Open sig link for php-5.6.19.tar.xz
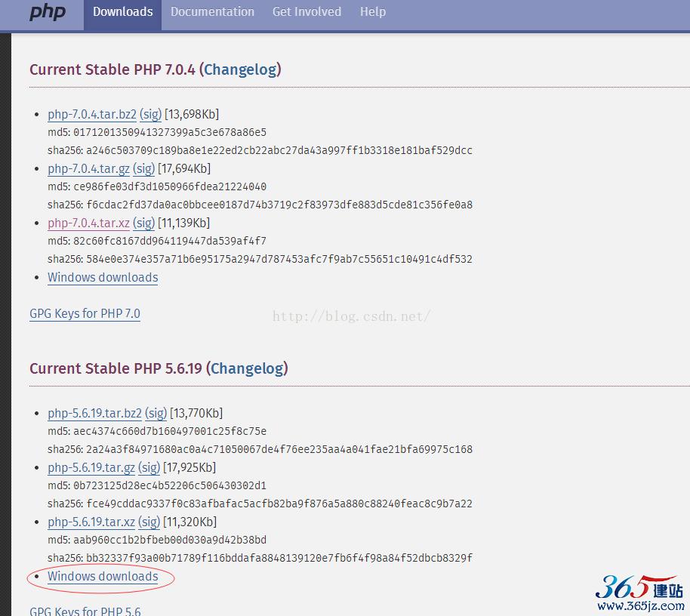 (149, 522)
